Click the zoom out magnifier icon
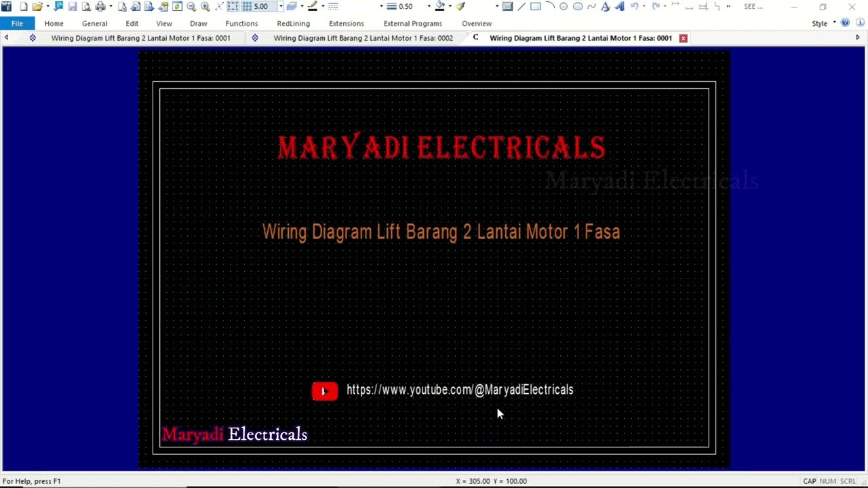 point(191,6)
